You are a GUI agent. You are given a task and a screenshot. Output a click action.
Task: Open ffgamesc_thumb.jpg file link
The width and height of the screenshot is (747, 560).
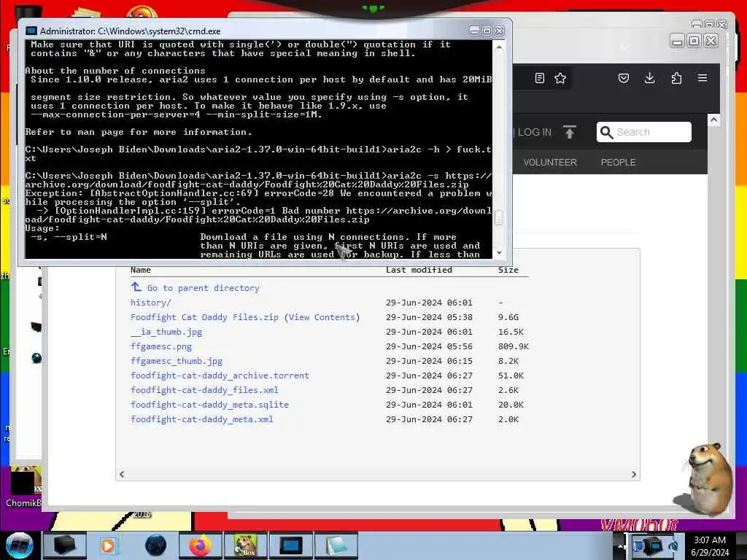point(177,361)
